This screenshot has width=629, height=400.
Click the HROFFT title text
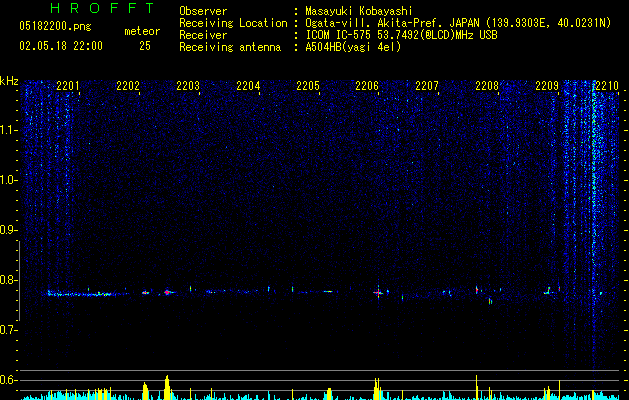pos(102,8)
